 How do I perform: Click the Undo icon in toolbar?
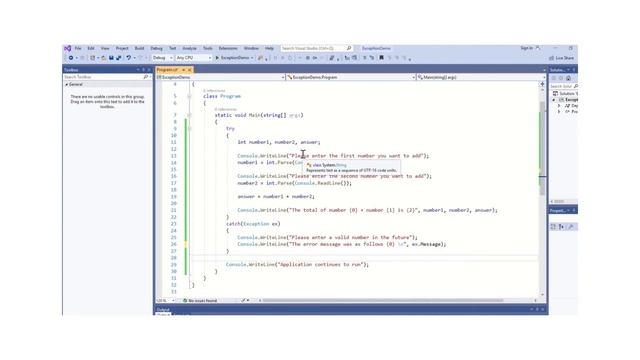[129, 58]
